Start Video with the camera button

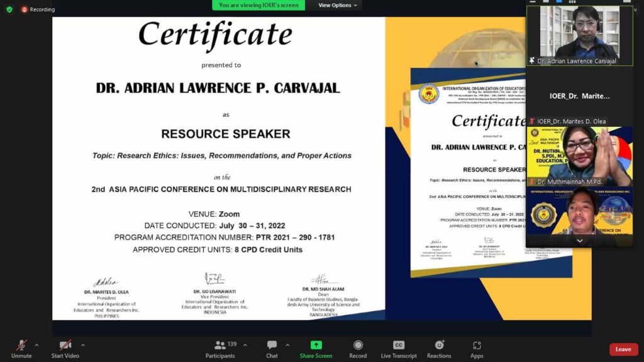pyautogui.click(x=65, y=346)
